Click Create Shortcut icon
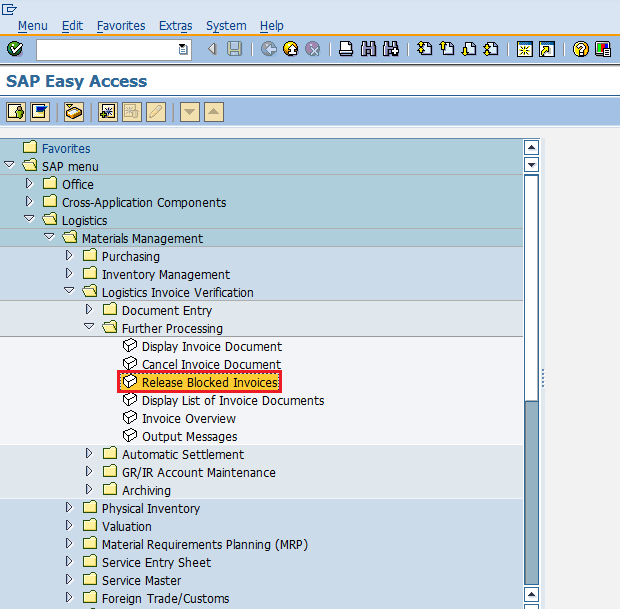Screen dimensions: 620x609 [547, 49]
